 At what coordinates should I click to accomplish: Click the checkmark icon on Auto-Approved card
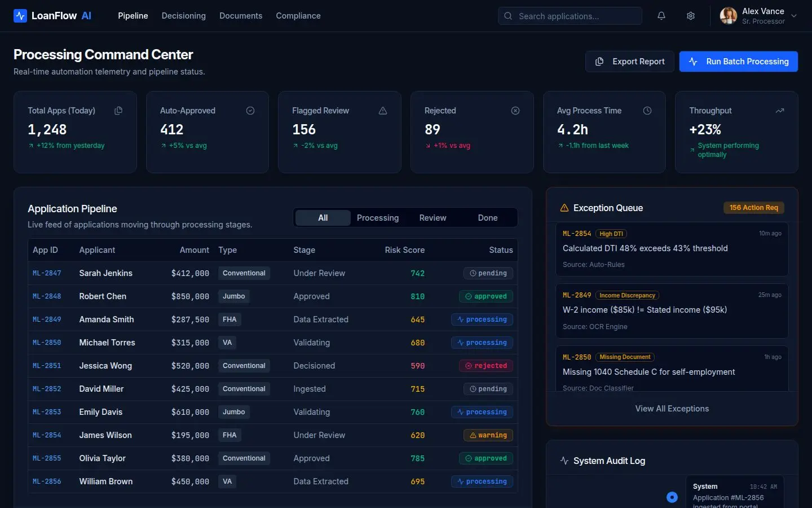(250, 111)
